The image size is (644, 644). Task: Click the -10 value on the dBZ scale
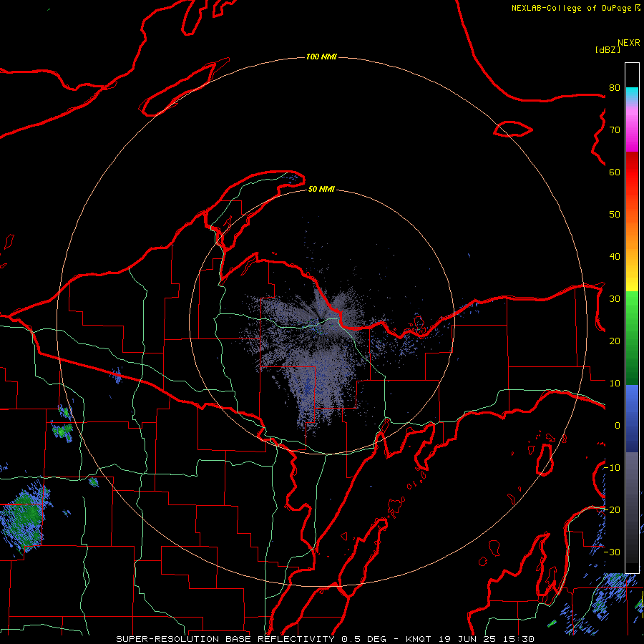612,467
